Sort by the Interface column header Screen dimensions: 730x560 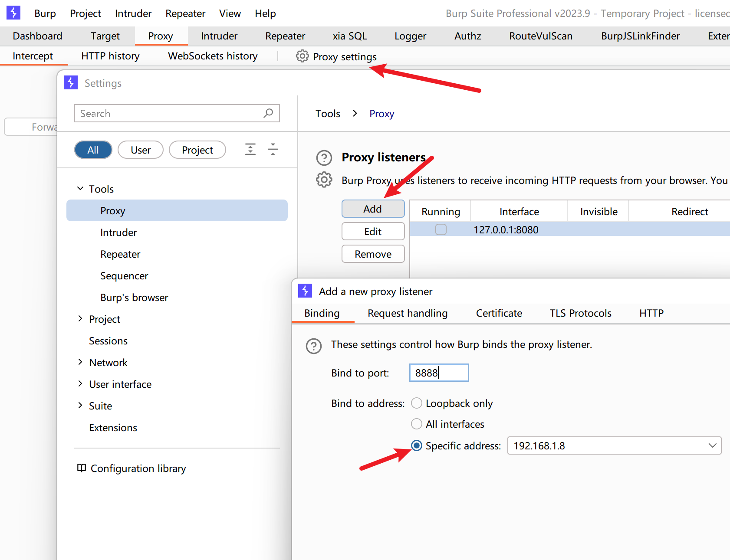(519, 211)
